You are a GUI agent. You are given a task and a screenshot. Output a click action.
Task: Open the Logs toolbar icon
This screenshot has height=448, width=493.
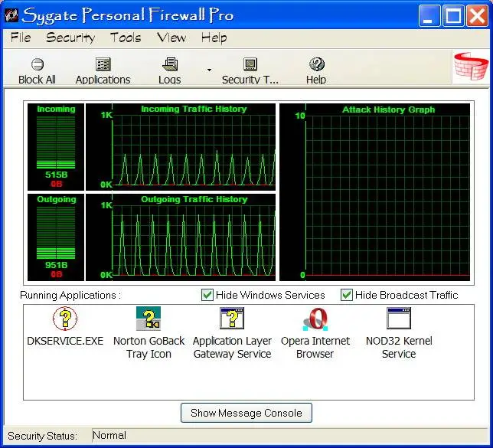[x=170, y=64]
